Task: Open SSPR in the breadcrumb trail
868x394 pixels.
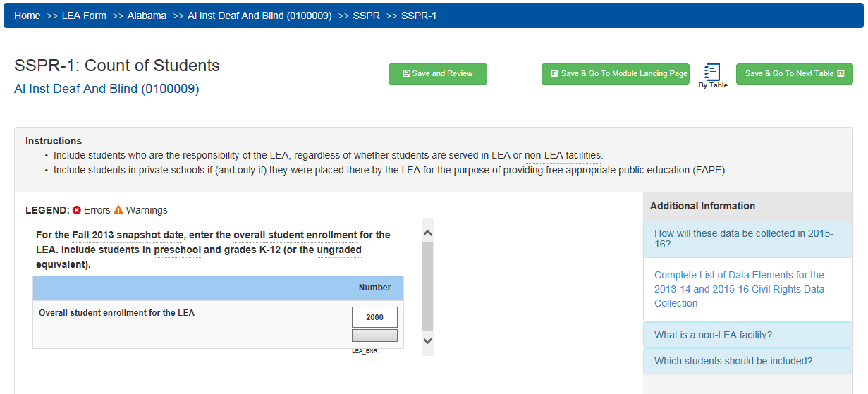Action: coord(367,16)
